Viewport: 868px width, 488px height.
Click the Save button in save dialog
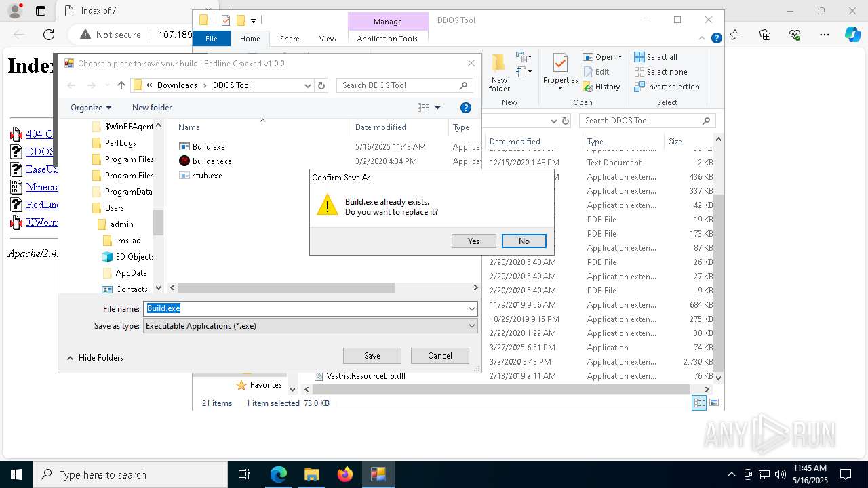click(x=372, y=356)
